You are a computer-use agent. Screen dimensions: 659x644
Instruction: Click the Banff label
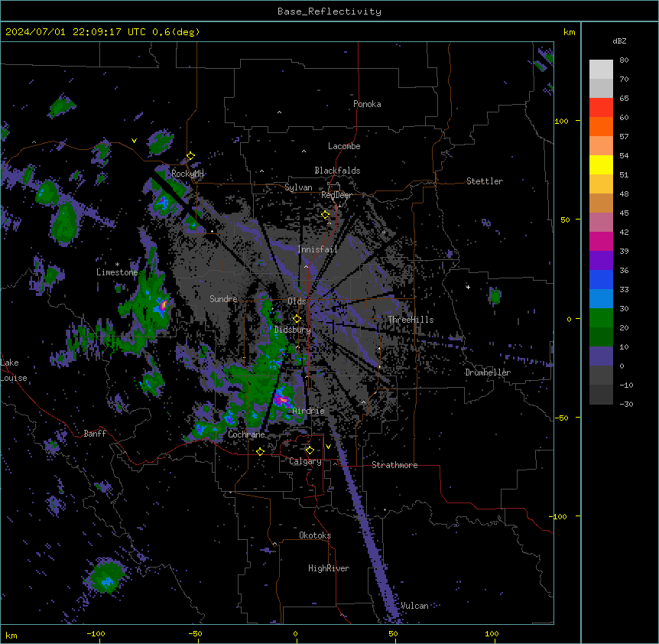[95, 434]
